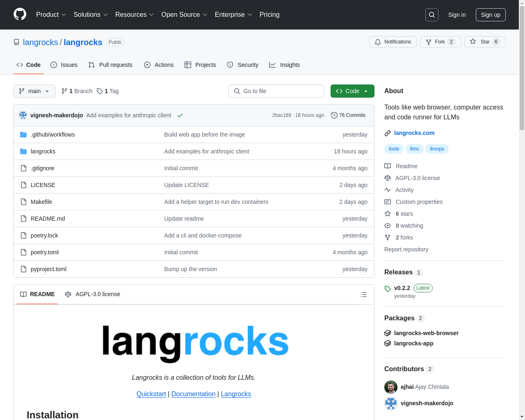
Task: Open the langrocks-web-browser package
Action: 426,333
